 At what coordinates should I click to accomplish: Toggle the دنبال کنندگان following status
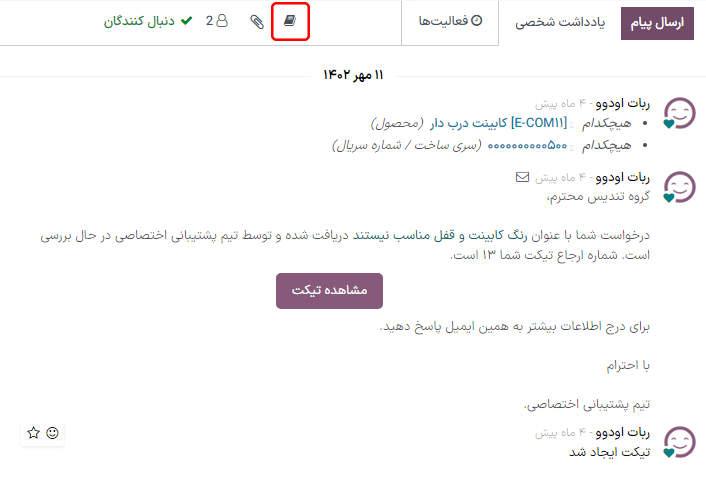tap(145, 20)
